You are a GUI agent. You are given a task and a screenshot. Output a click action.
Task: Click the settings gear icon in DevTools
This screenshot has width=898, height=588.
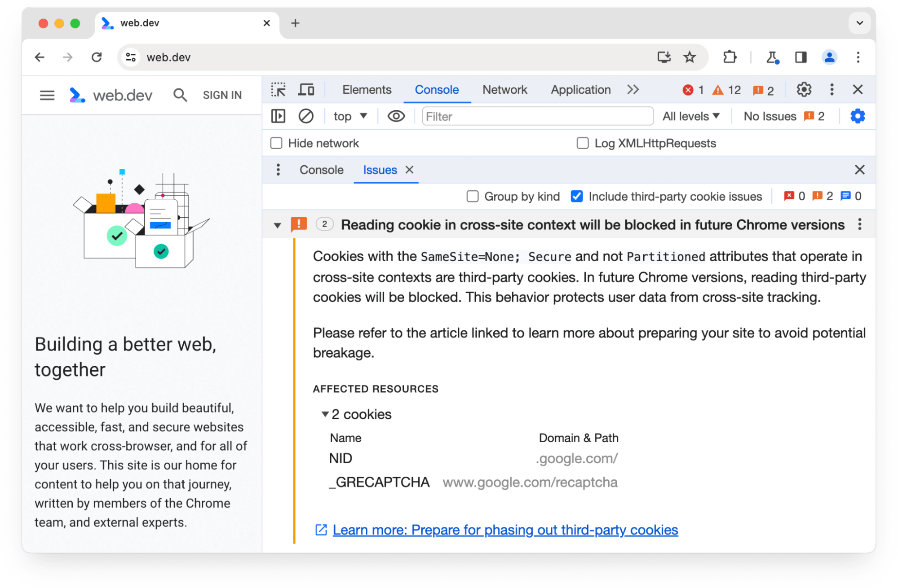click(x=804, y=89)
